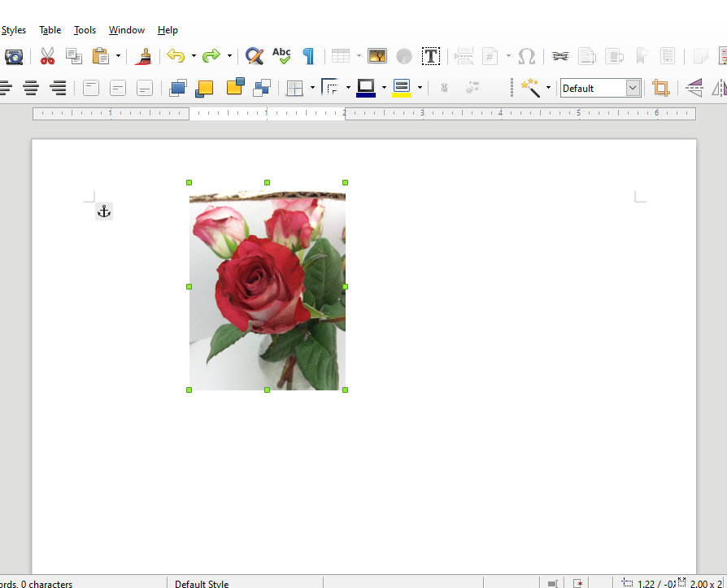Screen dimensions: 727x588
Task: Send the selected image to back
Action: coord(261,87)
